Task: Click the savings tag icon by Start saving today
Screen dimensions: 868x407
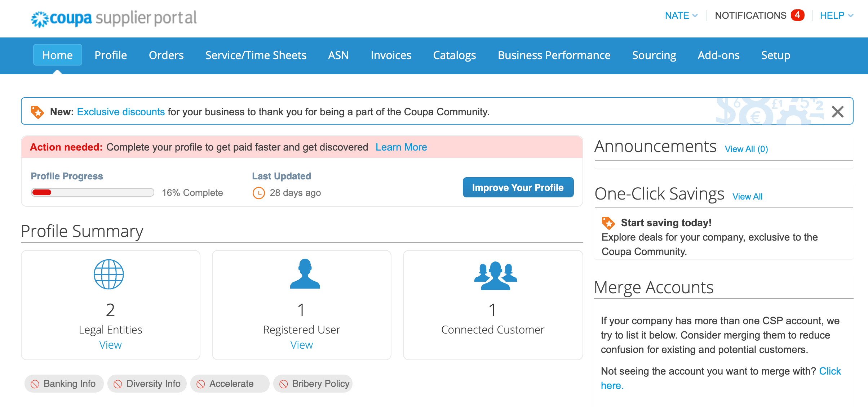Action: tap(608, 223)
